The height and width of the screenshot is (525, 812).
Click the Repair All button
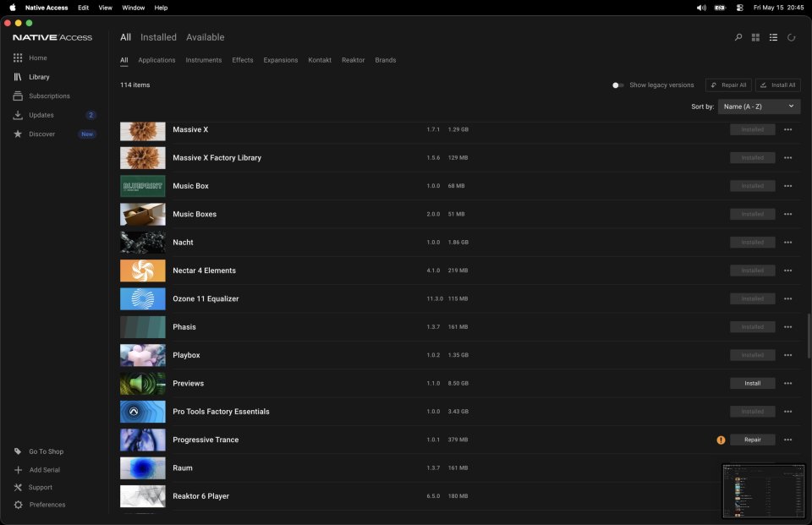click(728, 85)
